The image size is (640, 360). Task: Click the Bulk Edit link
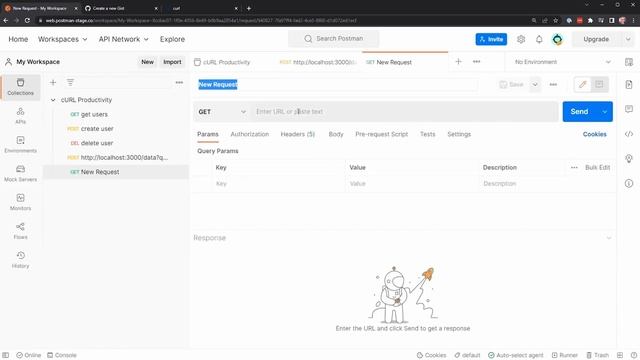pyautogui.click(x=597, y=167)
